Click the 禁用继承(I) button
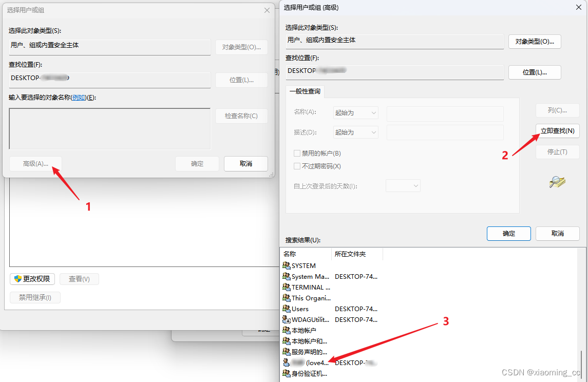The image size is (588, 382). click(35, 298)
